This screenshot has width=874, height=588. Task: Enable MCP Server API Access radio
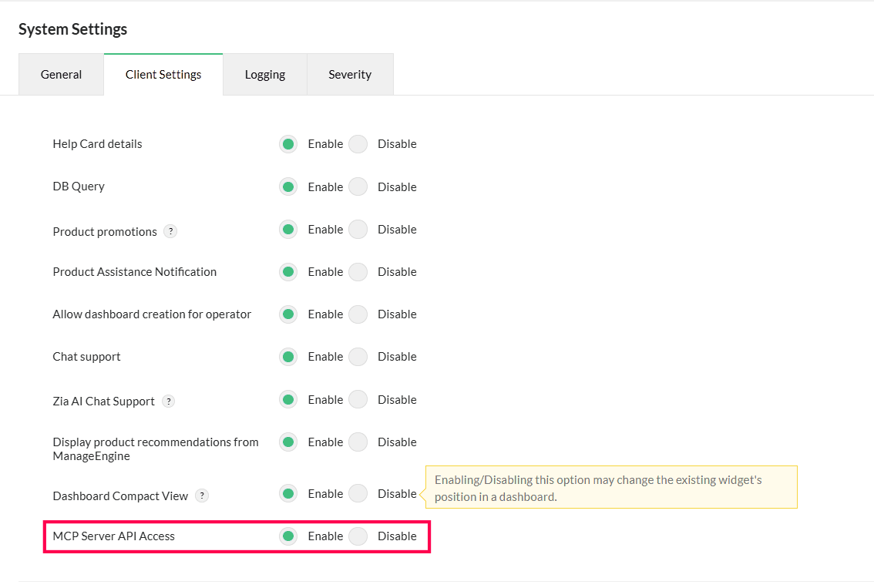click(x=288, y=536)
